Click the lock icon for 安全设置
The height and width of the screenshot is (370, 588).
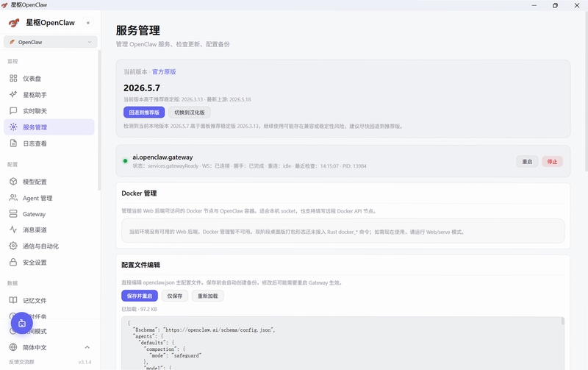pyautogui.click(x=13, y=262)
